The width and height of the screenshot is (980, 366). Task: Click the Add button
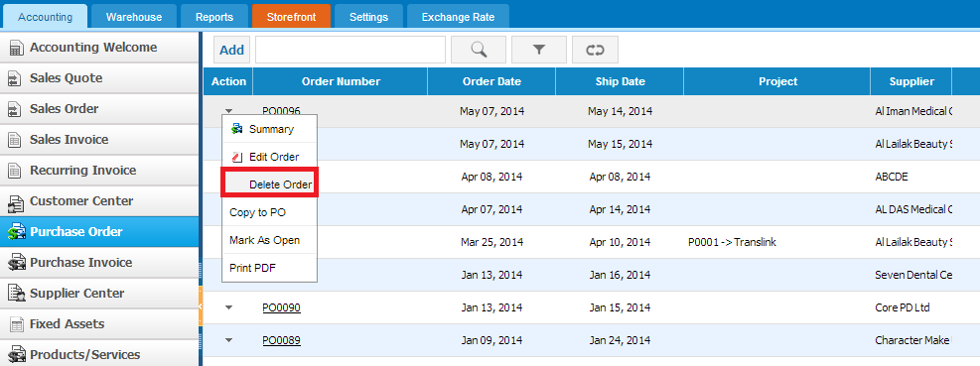pos(232,50)
